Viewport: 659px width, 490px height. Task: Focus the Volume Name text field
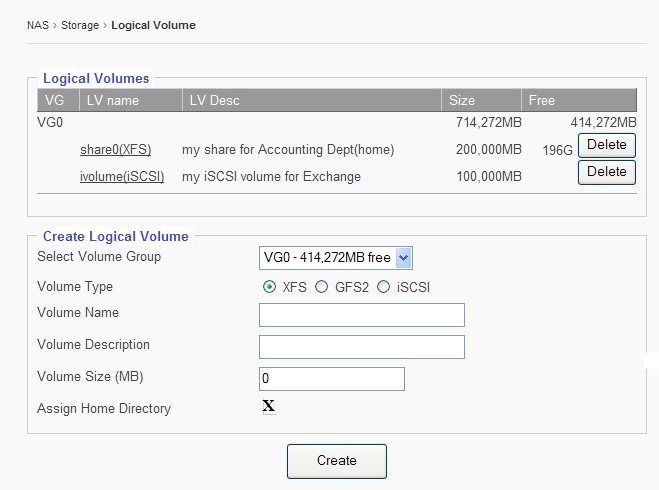361,315
